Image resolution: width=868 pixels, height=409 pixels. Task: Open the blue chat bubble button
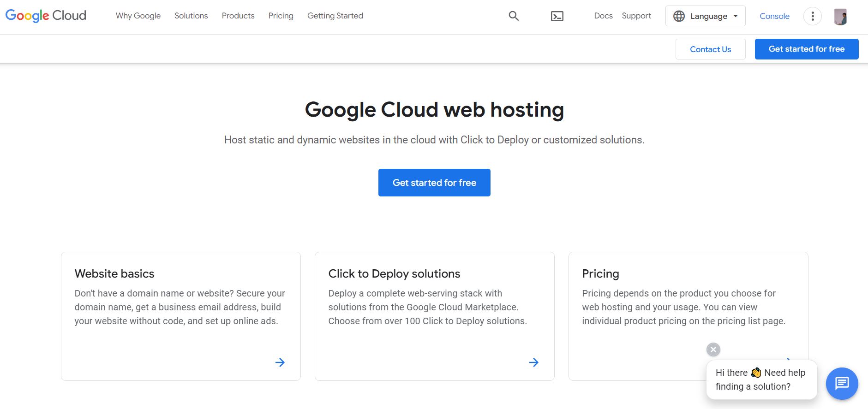[842, 383]
